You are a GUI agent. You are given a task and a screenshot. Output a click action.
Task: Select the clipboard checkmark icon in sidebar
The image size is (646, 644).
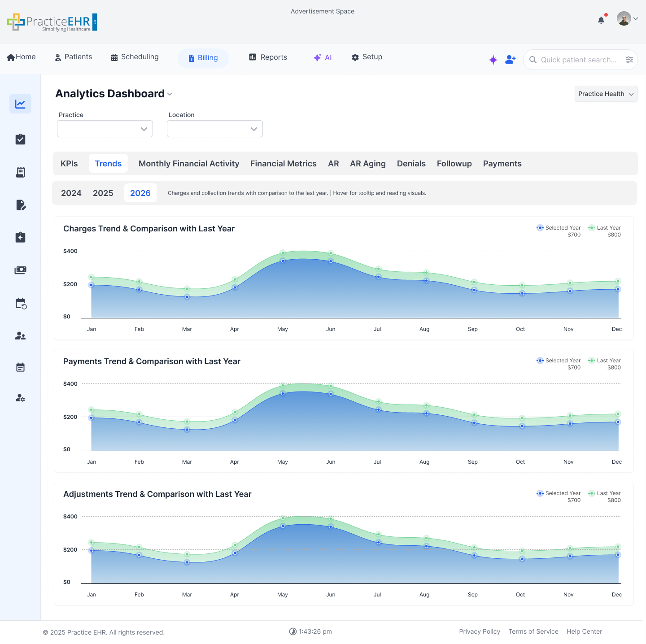(x=20, y=139)
